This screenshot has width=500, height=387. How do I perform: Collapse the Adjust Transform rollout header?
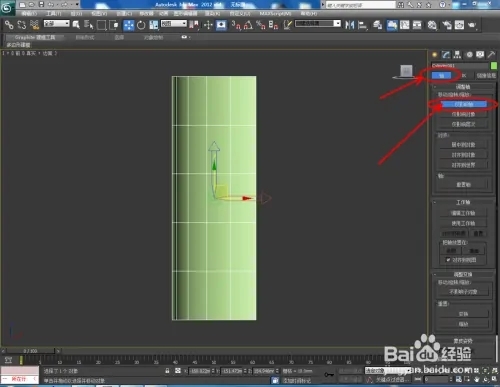tap(463, 274)
